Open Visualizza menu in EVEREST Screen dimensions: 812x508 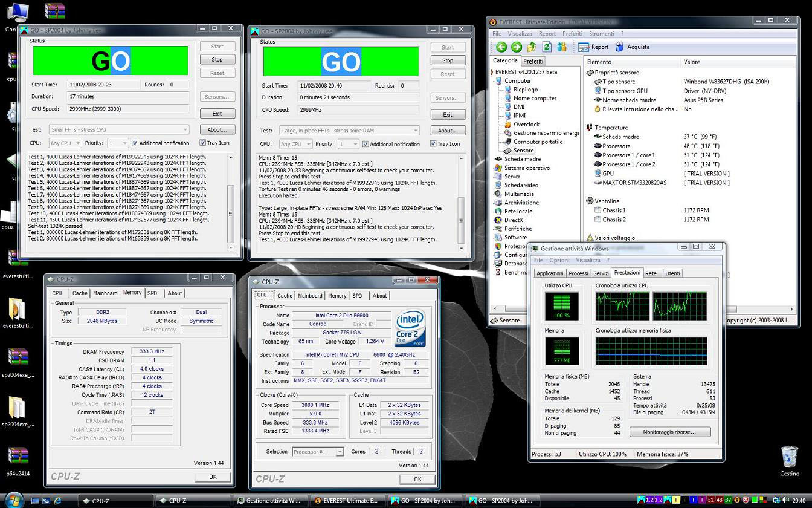(x=520, y=34)
